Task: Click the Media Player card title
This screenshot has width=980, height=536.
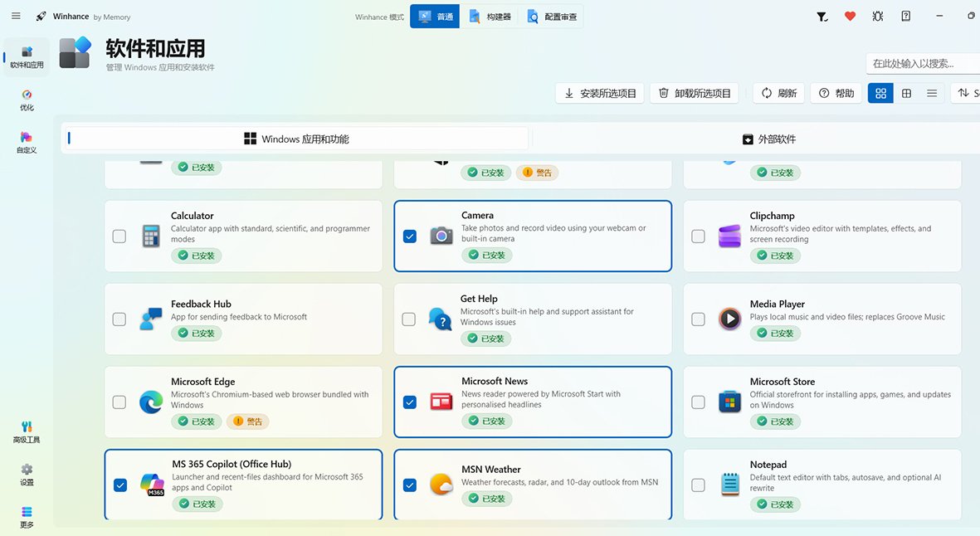Action: click(777, 304)
